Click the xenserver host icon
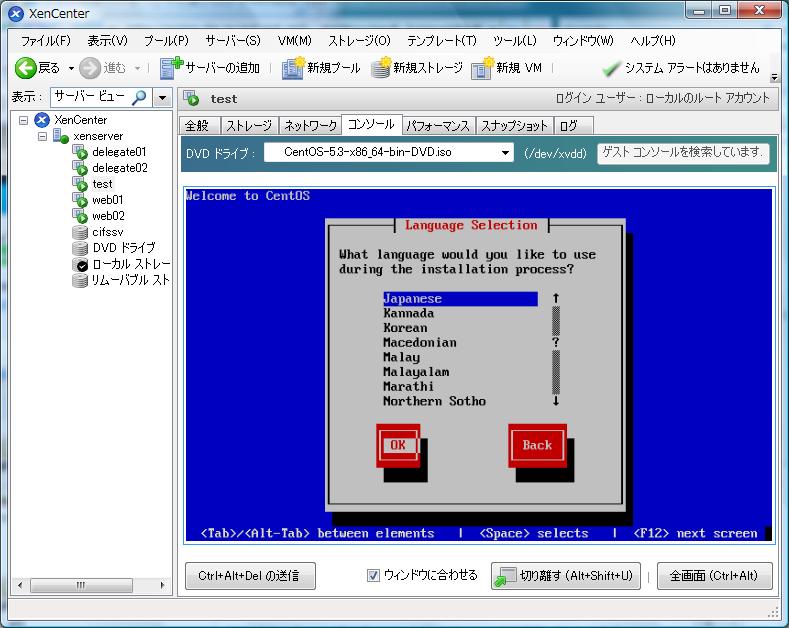This screenshot has height=628, width=789. 61,136
